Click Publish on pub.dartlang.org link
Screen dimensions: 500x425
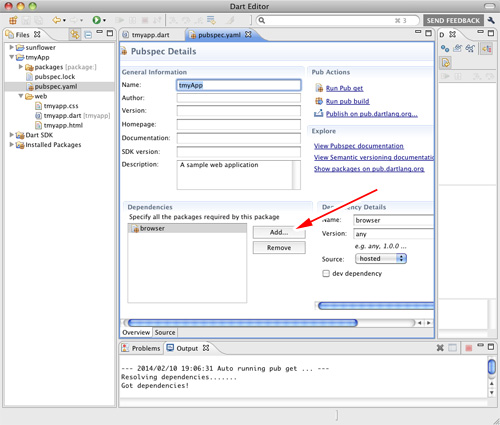tap(372, 114)
